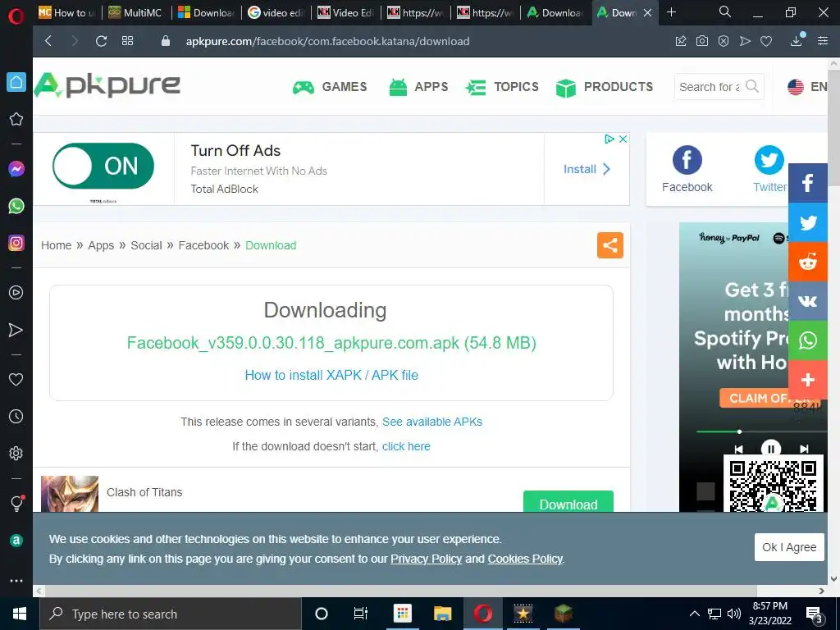Open How to install XAPK / APK file
Image resolution: width=840 pixels, height=630 pixels.
[331, 375]
